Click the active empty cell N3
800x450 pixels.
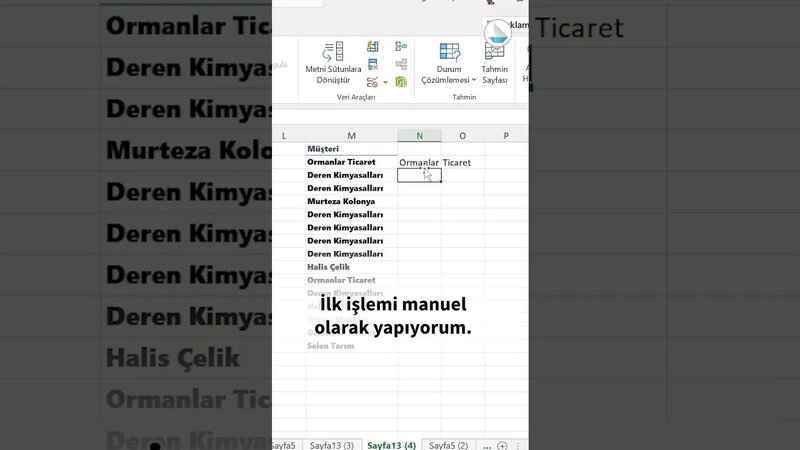(x=419, y=176)
